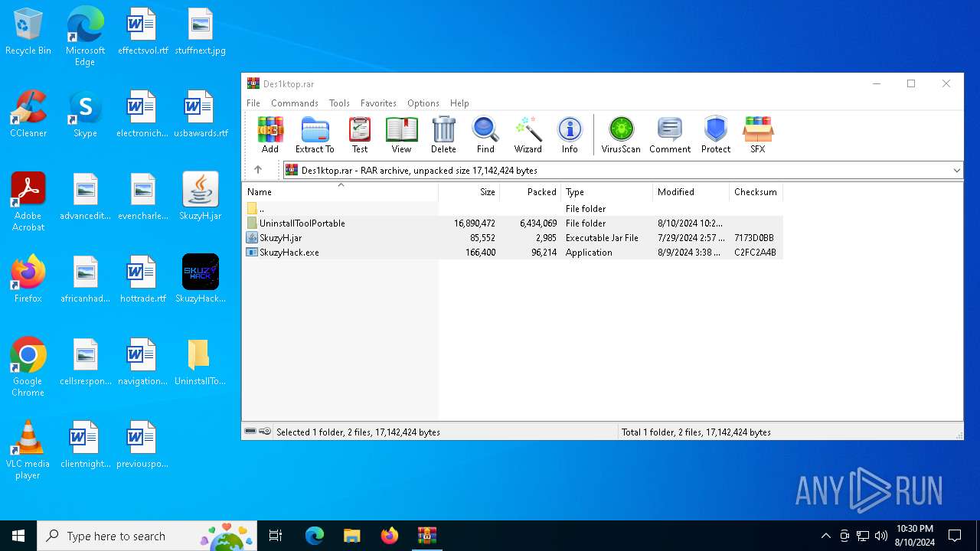Sort by Name column header
This screenshot has width=980, height=551.
(x=340, y=192)
